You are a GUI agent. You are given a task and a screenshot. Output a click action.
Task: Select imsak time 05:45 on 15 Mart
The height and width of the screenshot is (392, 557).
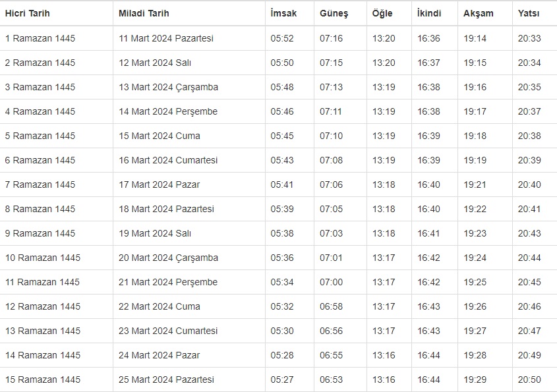click(x=282, y=136)
